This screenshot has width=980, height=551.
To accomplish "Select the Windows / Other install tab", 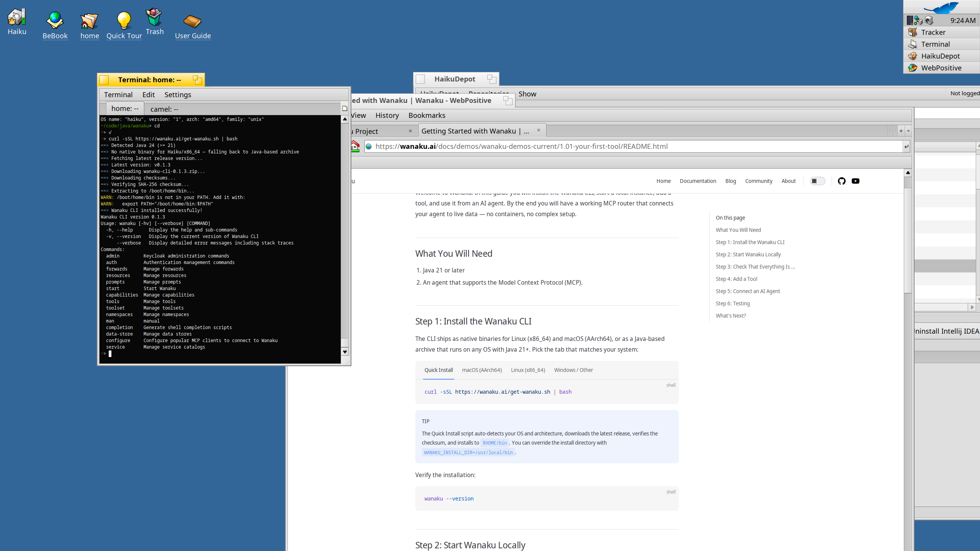I will (573, 370).
